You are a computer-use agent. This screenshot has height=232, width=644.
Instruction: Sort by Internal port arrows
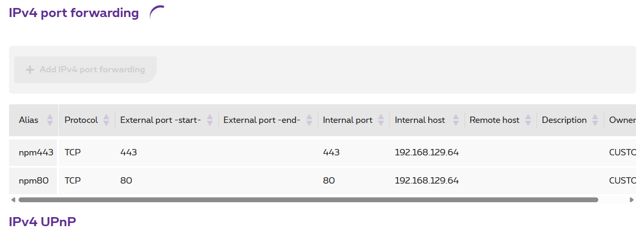point(381,120)
